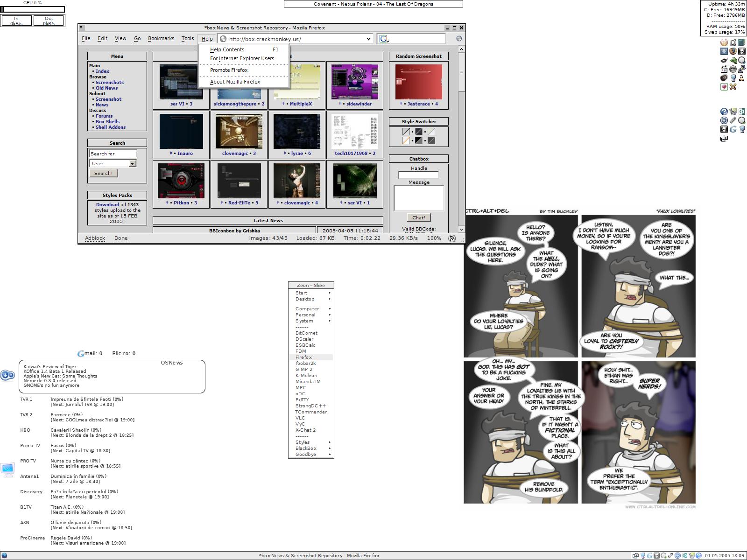Select the black style swatch in Style Switcher
The height and width of the screenshot is (560, 747).
[x=419, y=132]
